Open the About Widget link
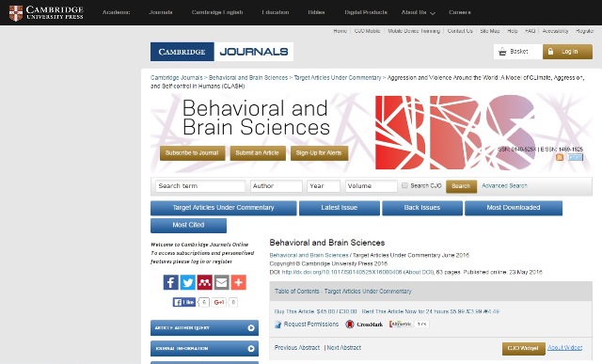Viewport: 602px width, 364px height. pyautogui.click(x=564, y=347)
